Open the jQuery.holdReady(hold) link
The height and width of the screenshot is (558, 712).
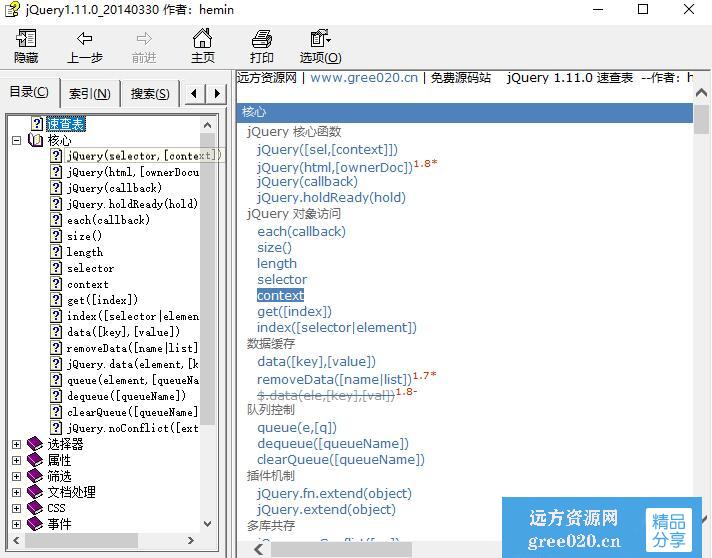click(331, 197)
